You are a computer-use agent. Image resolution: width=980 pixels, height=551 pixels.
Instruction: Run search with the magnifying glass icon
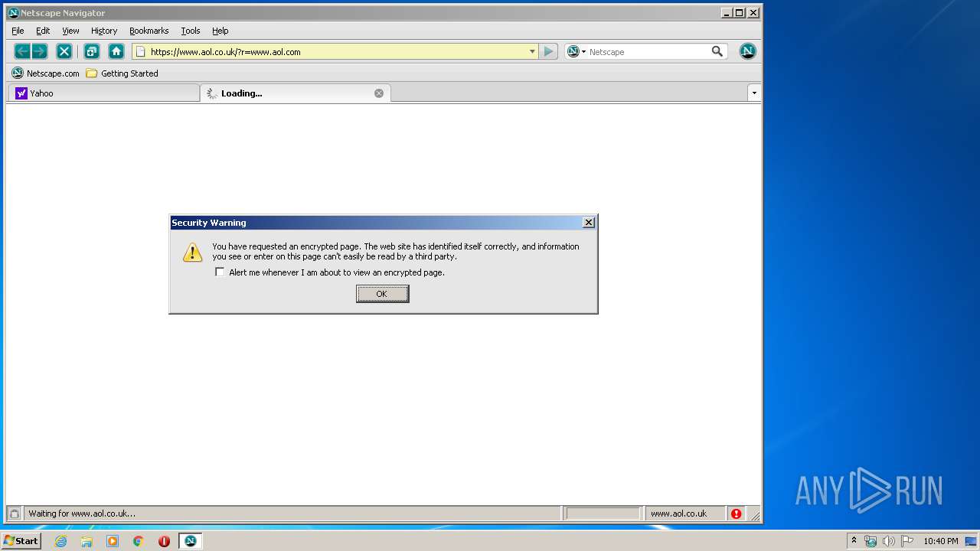point(717,51)
